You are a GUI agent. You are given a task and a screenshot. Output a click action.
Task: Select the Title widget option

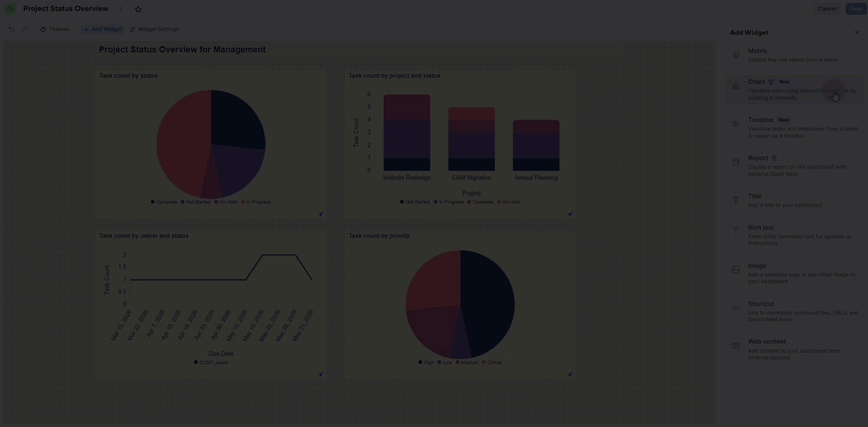[795, 200]
